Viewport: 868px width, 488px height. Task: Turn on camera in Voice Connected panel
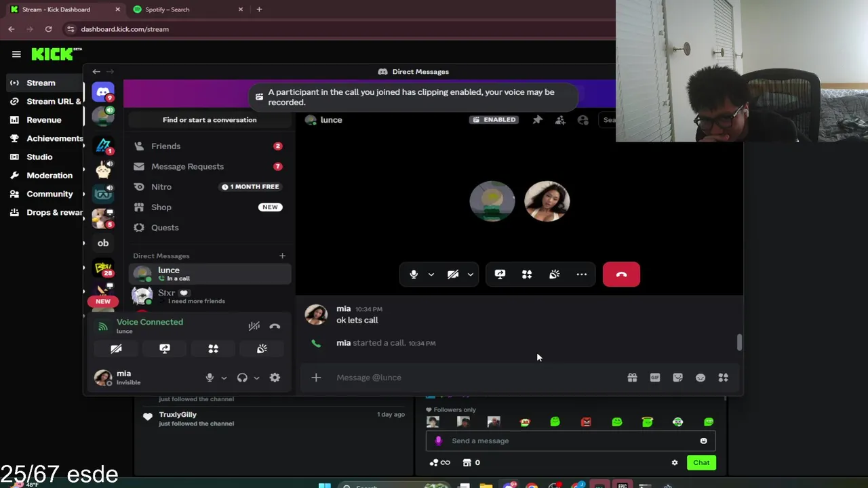coord(116,348)
